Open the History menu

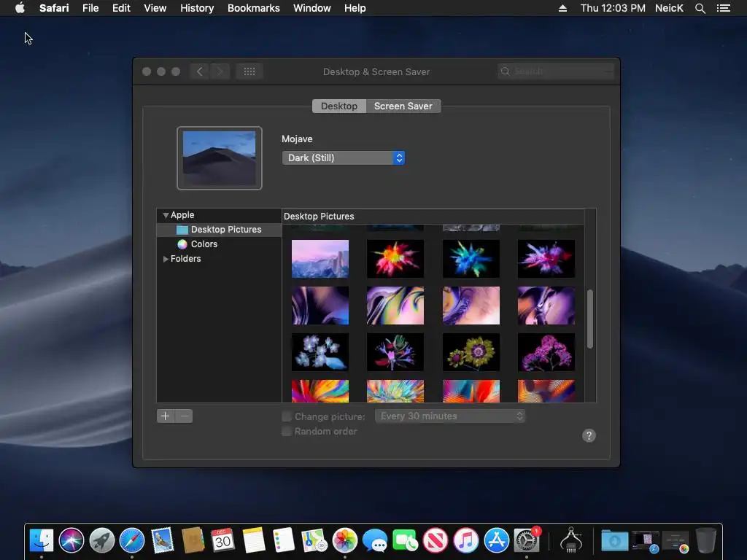197,8
